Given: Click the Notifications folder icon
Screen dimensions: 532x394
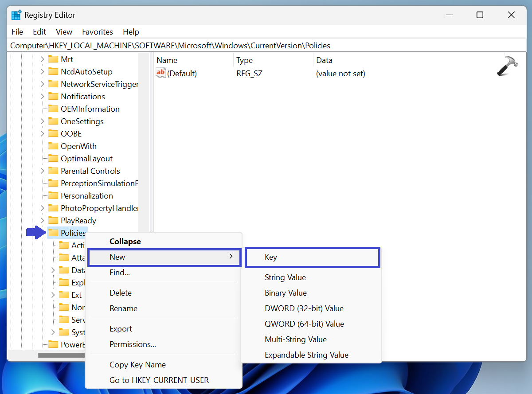Looking at the screenshot, I should coord(54,96).
